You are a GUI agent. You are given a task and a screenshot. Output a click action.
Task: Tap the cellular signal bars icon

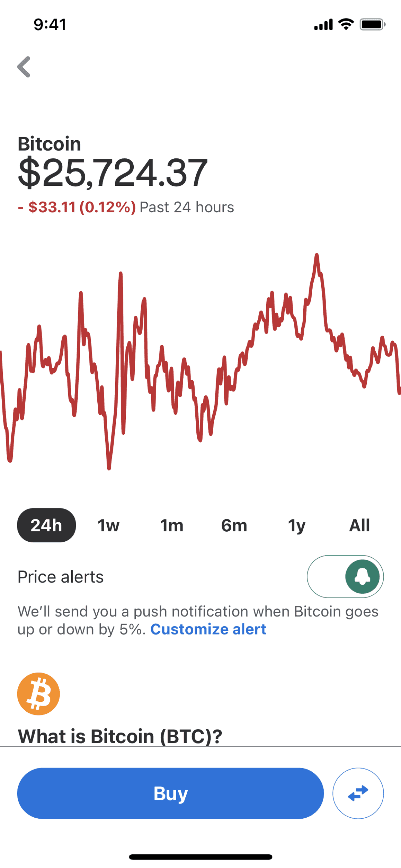point(323,24)
